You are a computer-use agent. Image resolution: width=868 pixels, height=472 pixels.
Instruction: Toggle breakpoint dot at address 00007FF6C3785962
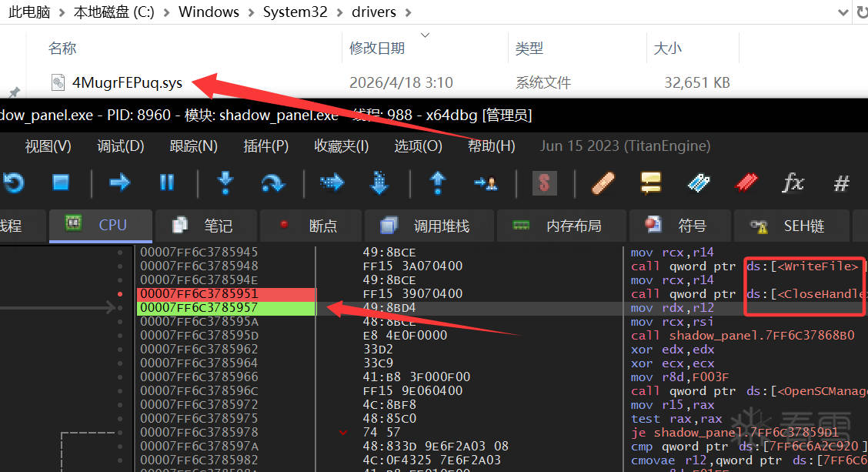(x=120, y=349)
